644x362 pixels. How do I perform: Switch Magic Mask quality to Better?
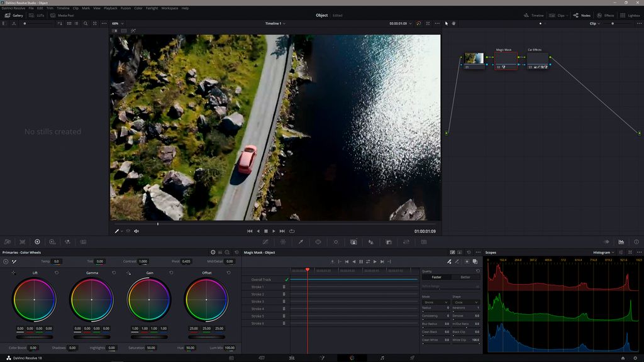[x=465, y=277]
